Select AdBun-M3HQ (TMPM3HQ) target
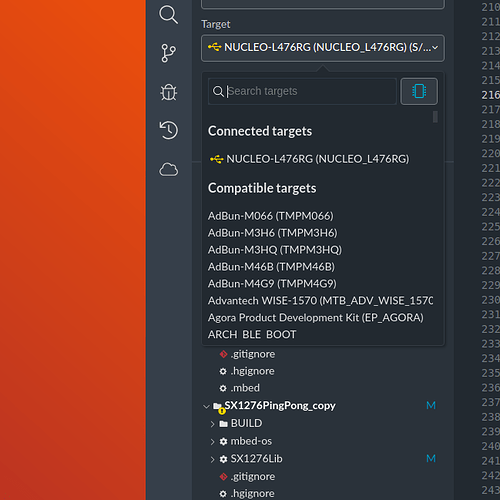The height and width of the screenshot is (500, 500). click(x=275, y=250)
